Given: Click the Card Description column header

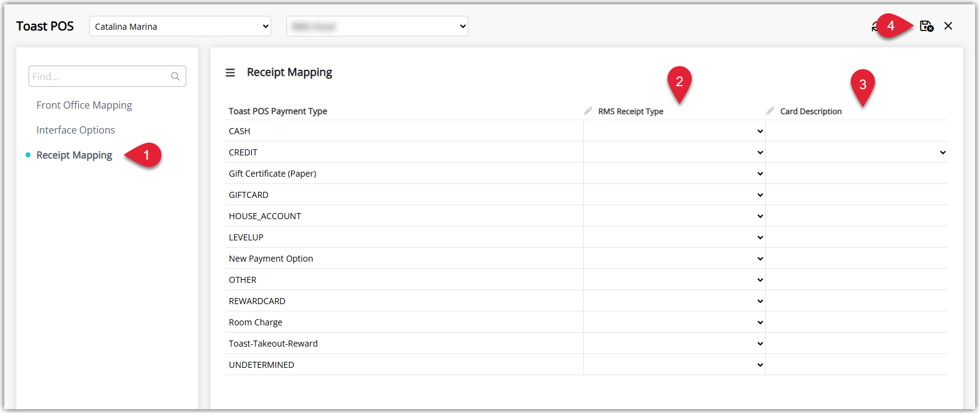Looking at the screenshot, I should [811, 111].
